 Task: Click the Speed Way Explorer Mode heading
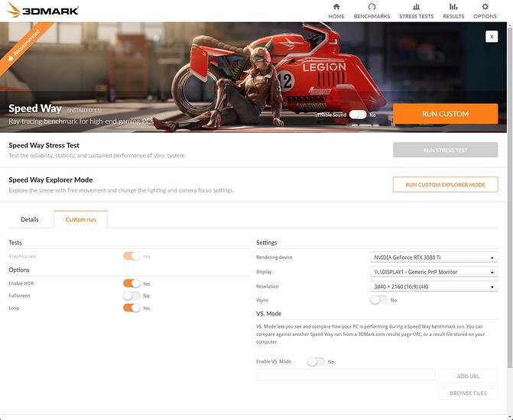click(x=50, y=180)
